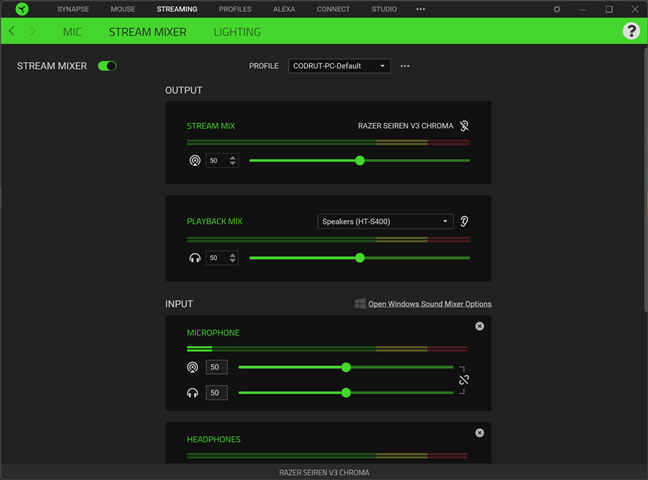Open the STUDIO top tab

(x=384, y=9)
